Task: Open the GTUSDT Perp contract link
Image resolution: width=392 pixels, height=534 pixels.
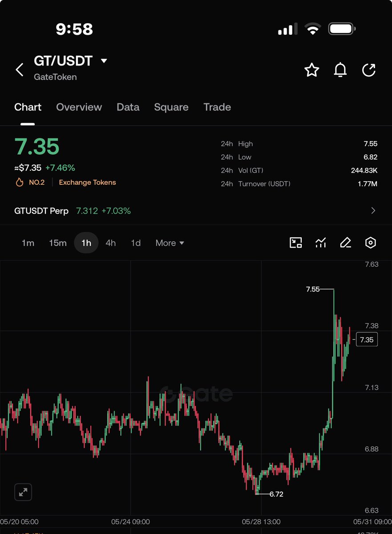Action: click(x=41, y=211)
